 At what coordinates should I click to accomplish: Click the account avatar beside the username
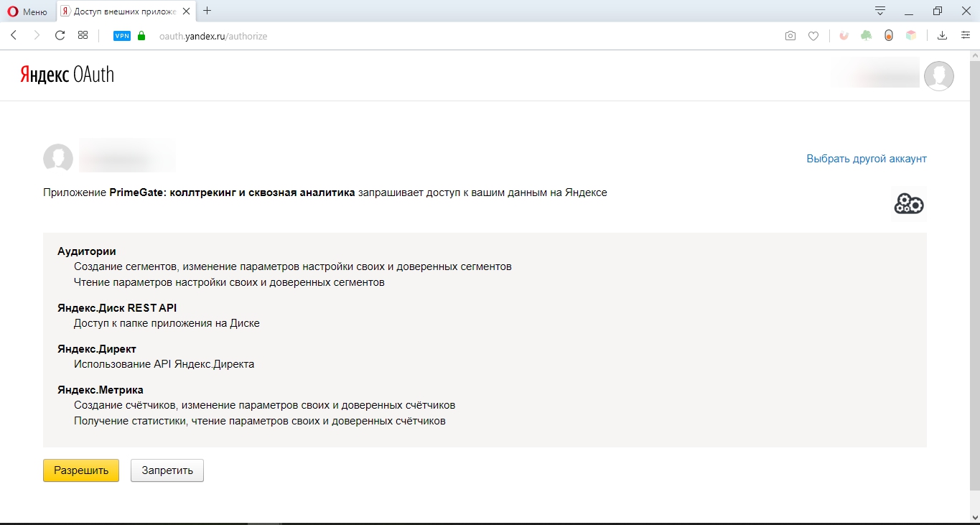click(x=58, y=158)
